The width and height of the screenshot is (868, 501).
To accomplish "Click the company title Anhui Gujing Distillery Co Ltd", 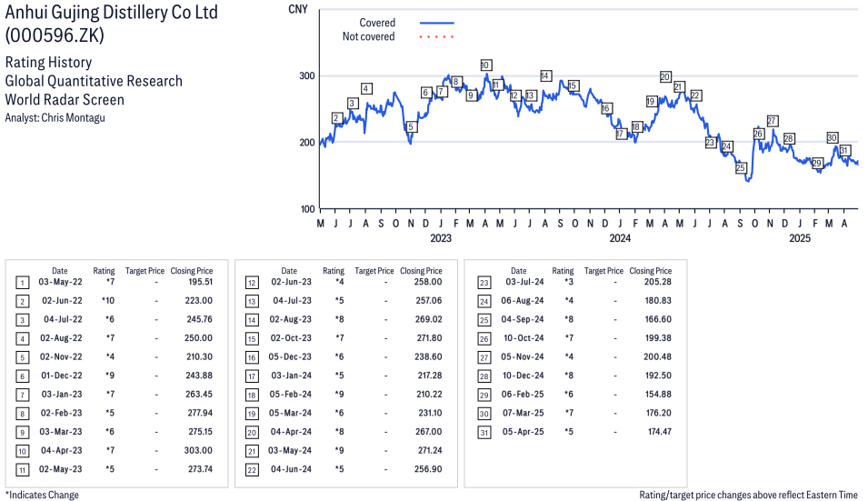I will 111,12.
